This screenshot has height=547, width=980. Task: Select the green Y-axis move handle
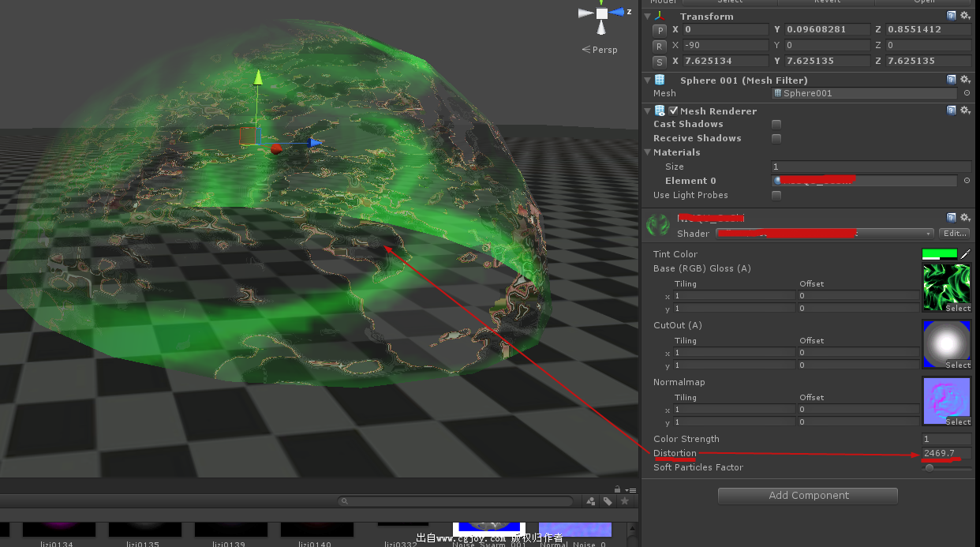257,77
